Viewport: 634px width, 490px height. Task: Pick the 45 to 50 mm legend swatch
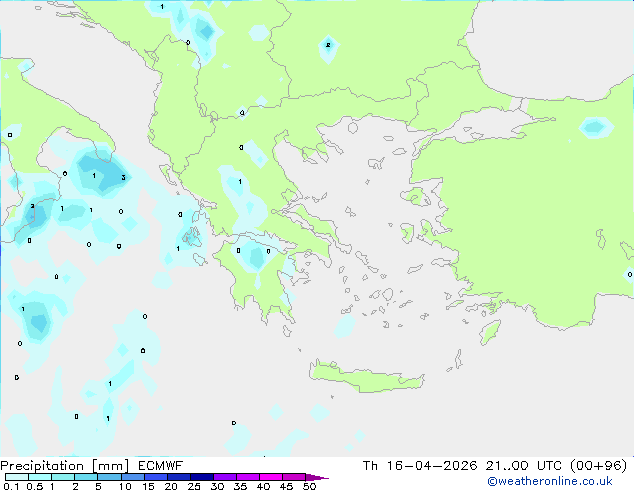click(x=294, y=477)
